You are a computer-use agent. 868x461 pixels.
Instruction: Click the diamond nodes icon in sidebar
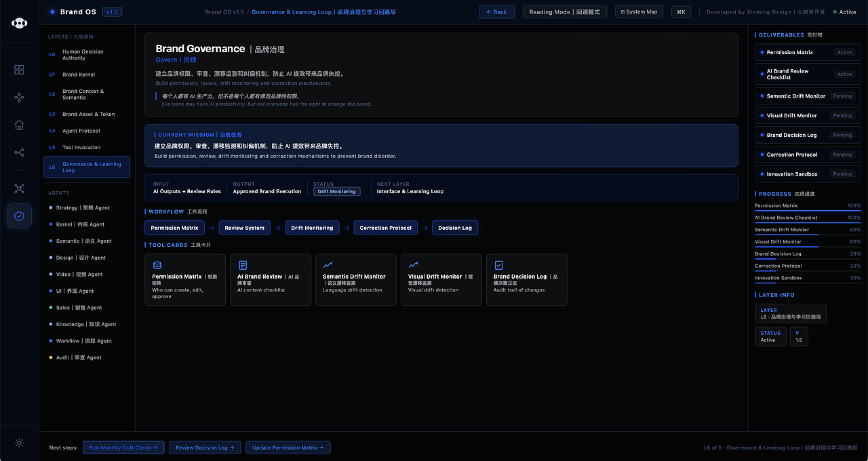click(19, 98)
